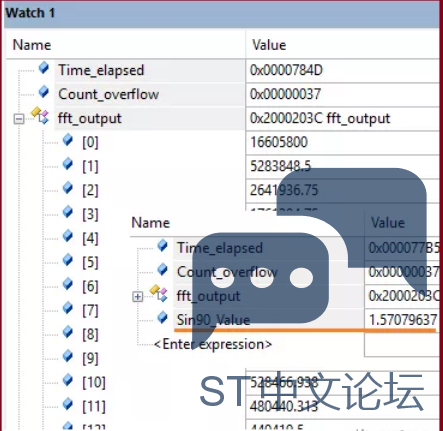
Task: Click the icon beside element [11]
Action: [68, 404]
